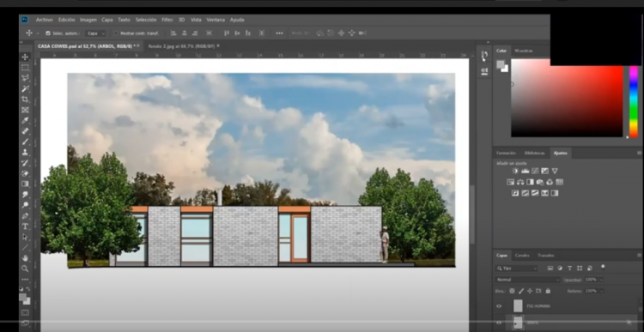Switch to the Canales tab
The image size is (644, 332).
522,256
